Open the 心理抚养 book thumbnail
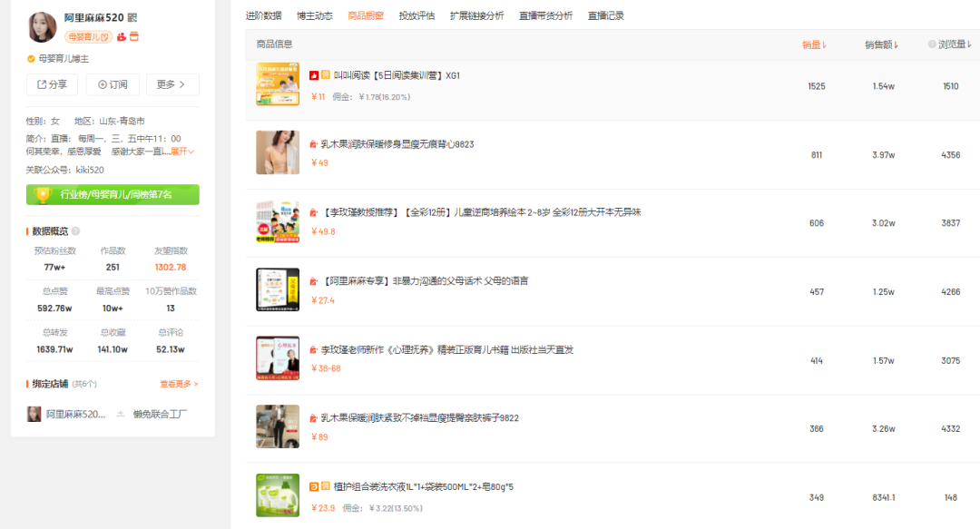The height and width of the screenshot is (529, 980). [x=278, y=358]
